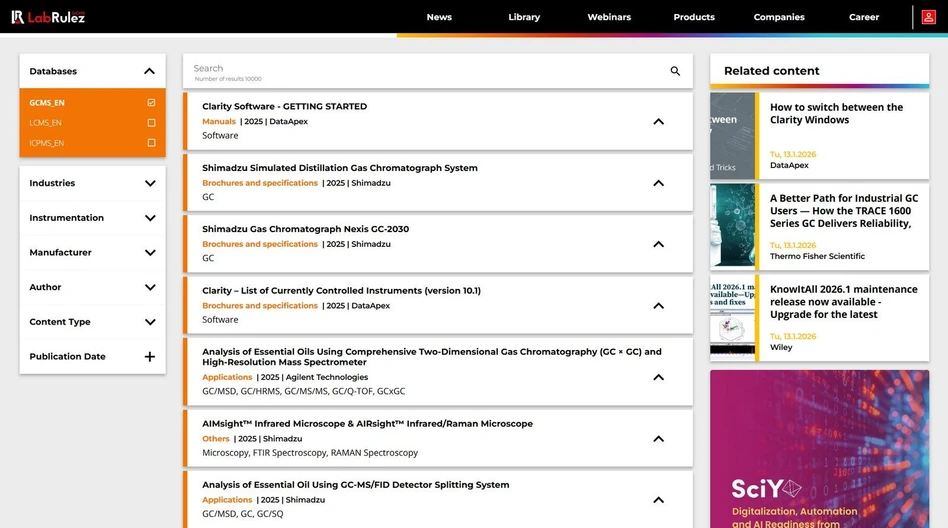Enable the ICPMS_EN database checkbox
Viewport: 948px width, 528px height.
(x=151, y=143)
